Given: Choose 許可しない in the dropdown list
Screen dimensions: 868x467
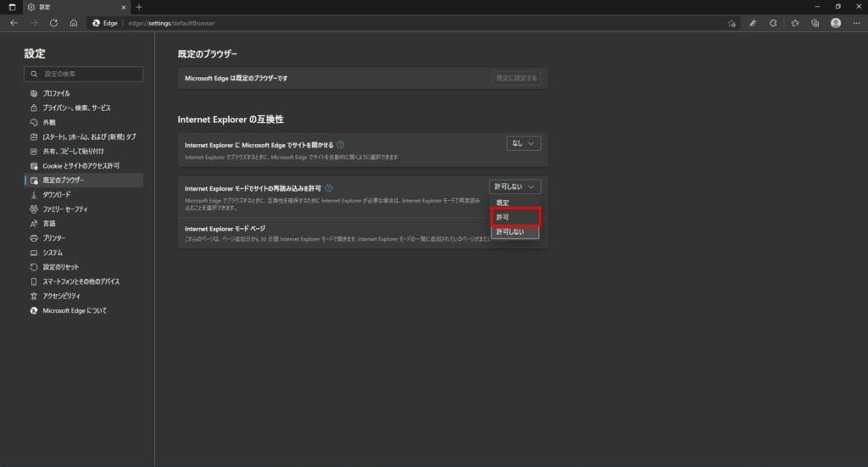Looking at the screenshot, I should pyautogui.click(x=515, y=232).
